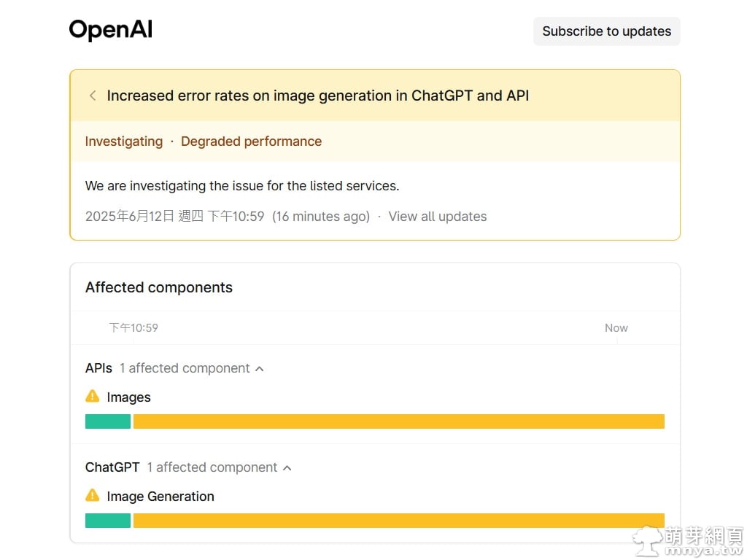747x560 pixels.
Task: Click the yellow segment of Image Generation bar
Action: [x=398, y=521]
